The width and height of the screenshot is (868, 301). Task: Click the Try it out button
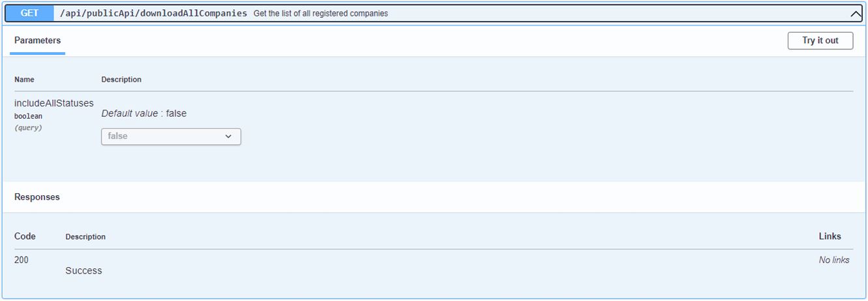click(x=820, y=40)
